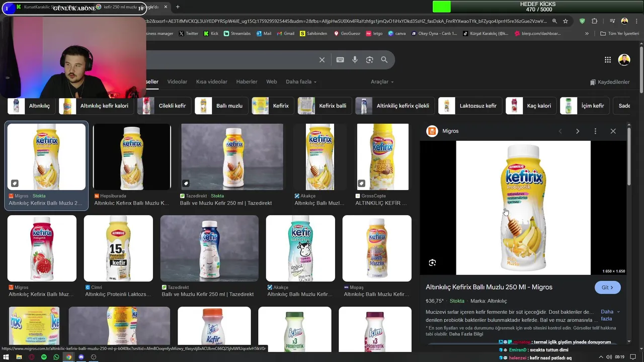
Task: Open the green shield extension
Action: tap(582, 21)
